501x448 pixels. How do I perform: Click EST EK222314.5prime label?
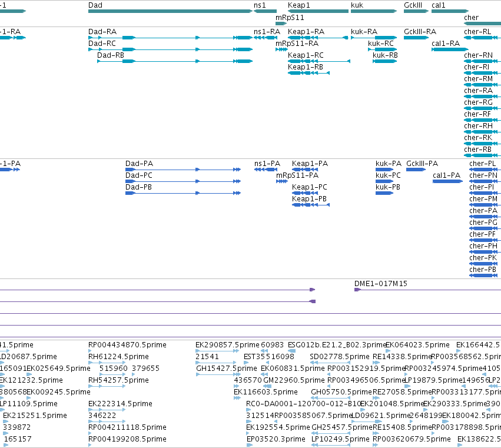121,404
